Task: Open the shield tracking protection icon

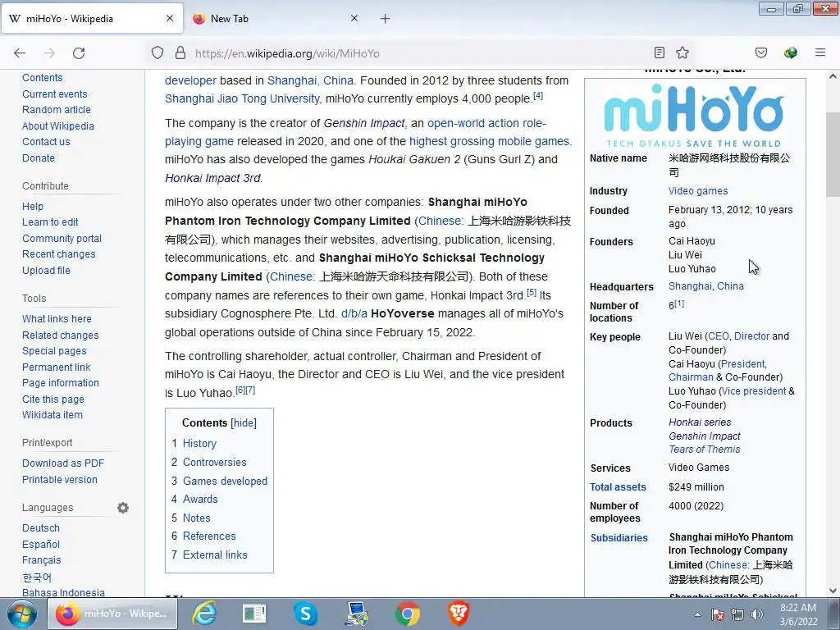Action: pyautogui.click(x=157, y=53)
